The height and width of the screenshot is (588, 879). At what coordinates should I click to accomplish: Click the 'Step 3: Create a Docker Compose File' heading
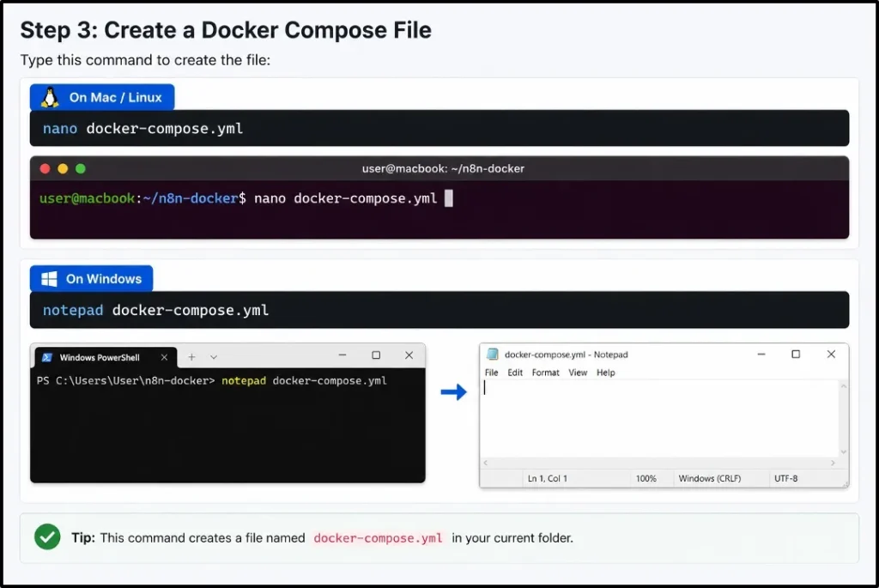point(226,30)
